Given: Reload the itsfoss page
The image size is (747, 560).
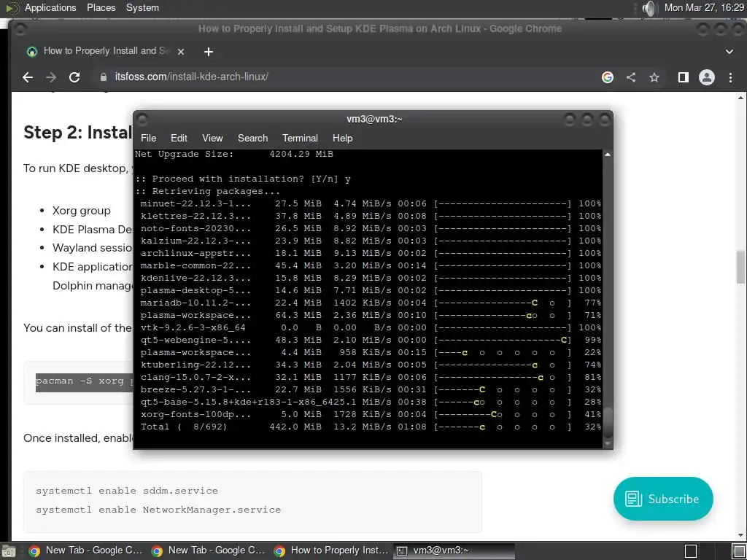Looking at the screenshot, I should (x=74, y=77).
